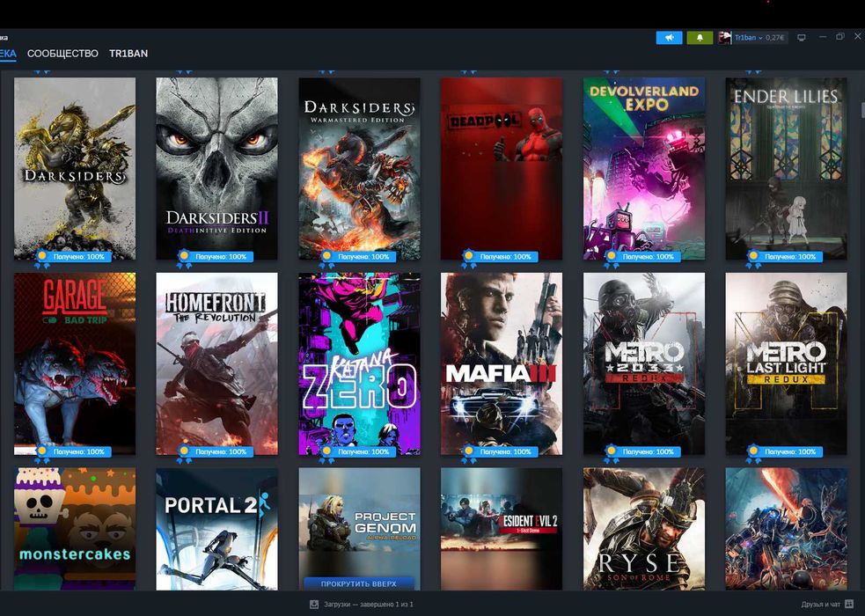The width and height of the screenshot is (865, 616).
Task: Click achievement medal under Devolverland Expo
Action: (611, 258)
